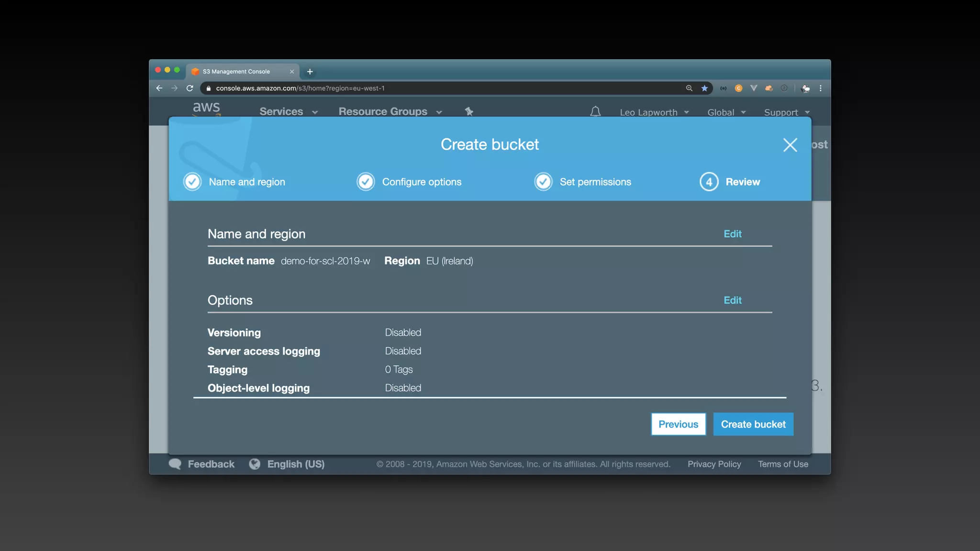Viewport: 980px width, 551px height.
Task: Open Chrome three-dot menu
Action: point(821,88)
